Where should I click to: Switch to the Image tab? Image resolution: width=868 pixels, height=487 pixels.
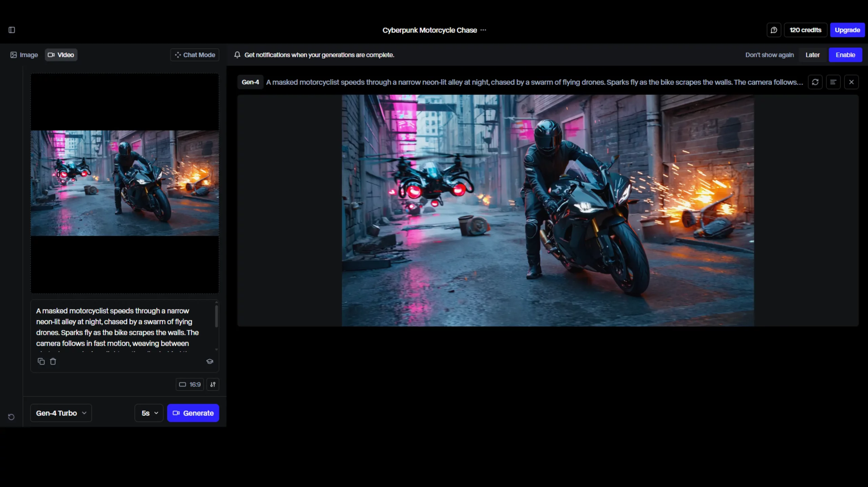point(24,55)
